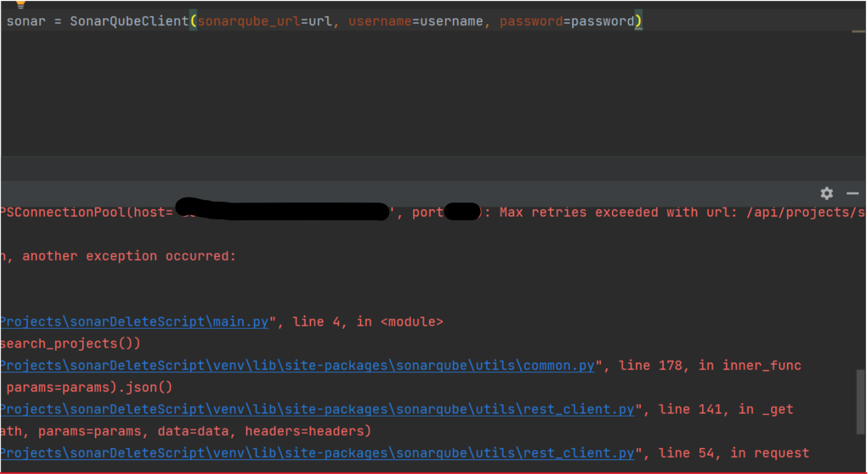Open rest_client.py link at line 54

(317, 454)
